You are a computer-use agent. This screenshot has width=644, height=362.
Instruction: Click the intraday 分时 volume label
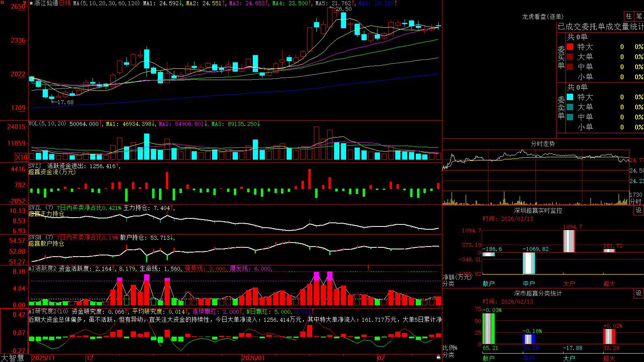[635, 202]
